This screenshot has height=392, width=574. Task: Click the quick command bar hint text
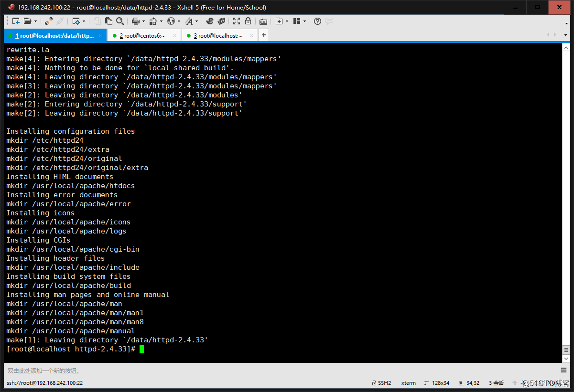point(43,371)
